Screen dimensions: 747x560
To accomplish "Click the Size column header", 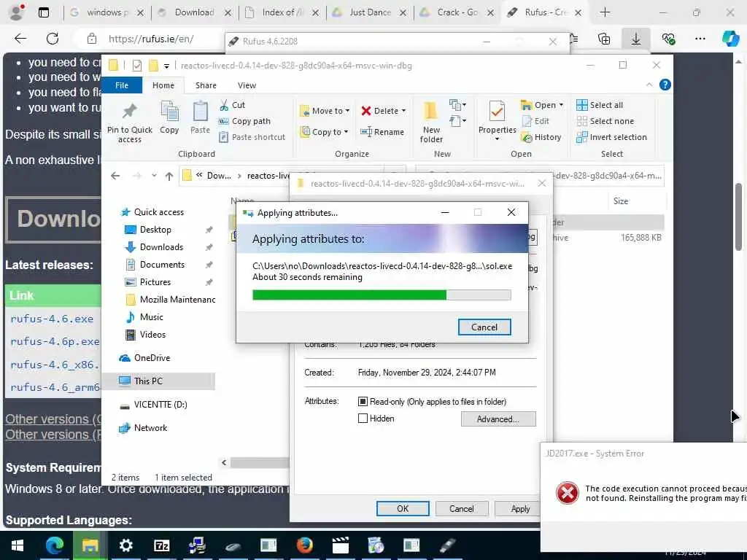I will click(620, 201).
